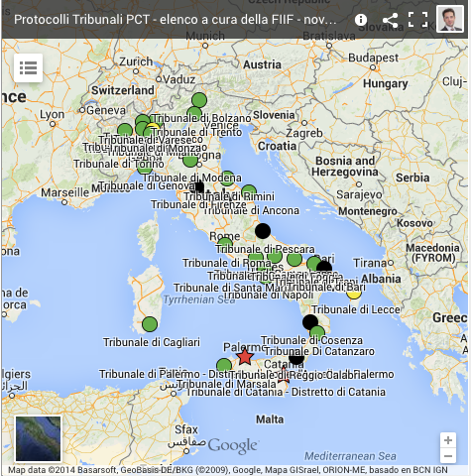Select the black Tribunale di Firenze marker
The width and height of the screenshot is (471, 476).
click(x=199, y=187)
